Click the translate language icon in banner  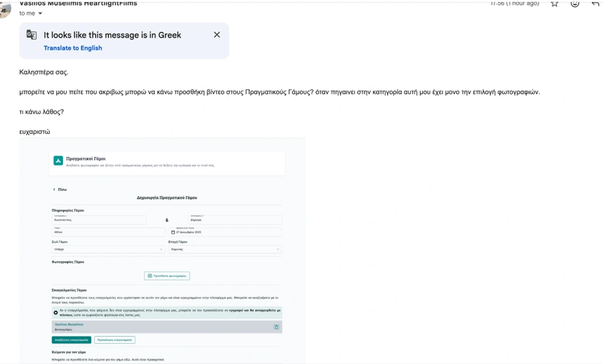point(32,35)
